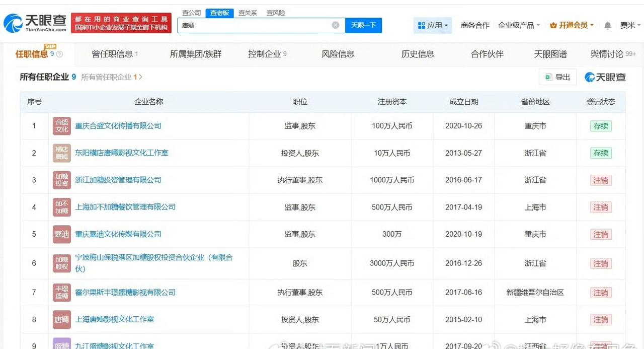Open the 费米 user account dropdown
Screen dimensions: 644x349
tap(630, 25)
